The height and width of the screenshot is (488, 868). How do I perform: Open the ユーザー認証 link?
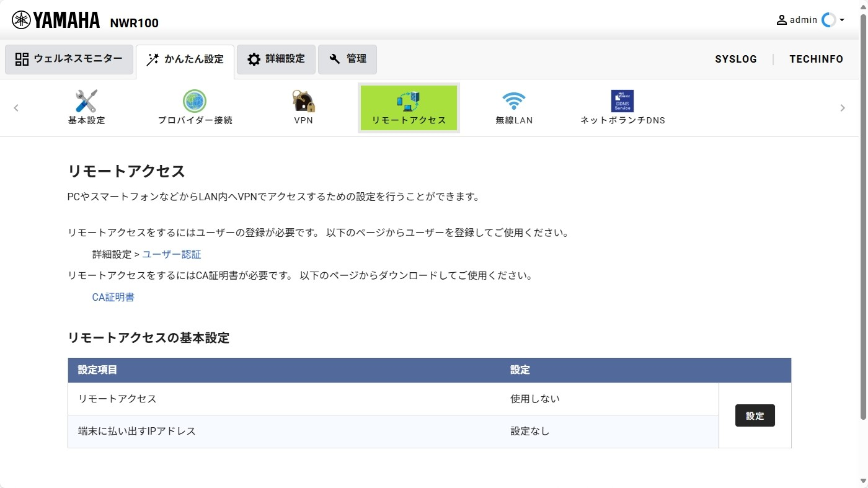click(x=172, y=254)
